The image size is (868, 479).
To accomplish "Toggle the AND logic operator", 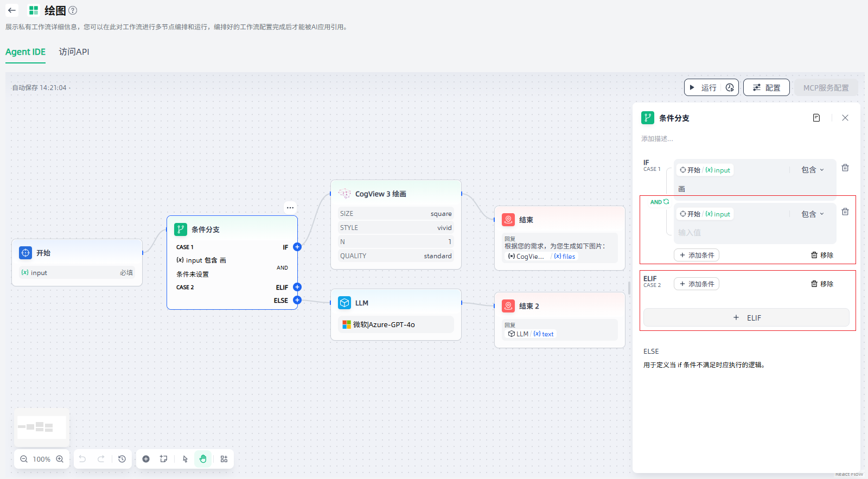I will click(x=659, y=202).
